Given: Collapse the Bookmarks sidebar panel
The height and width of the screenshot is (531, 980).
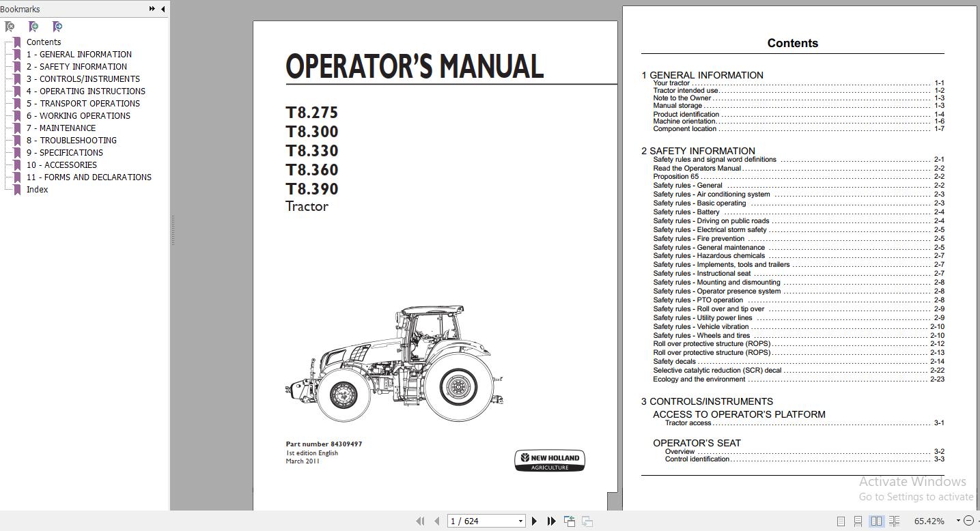Looking at the screenshot, I should (x=162, y=9).
